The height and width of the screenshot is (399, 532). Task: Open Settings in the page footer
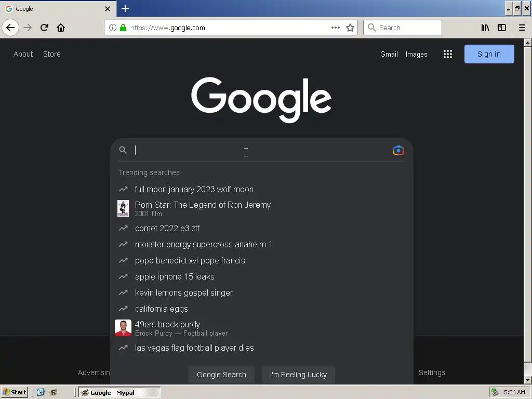click(x=432, y=373)
